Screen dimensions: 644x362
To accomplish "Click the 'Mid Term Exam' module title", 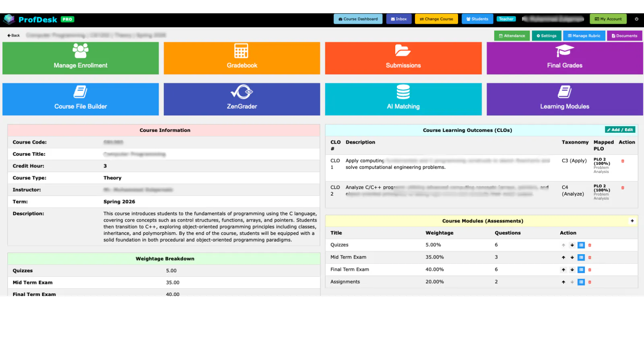I will [348, 257].
